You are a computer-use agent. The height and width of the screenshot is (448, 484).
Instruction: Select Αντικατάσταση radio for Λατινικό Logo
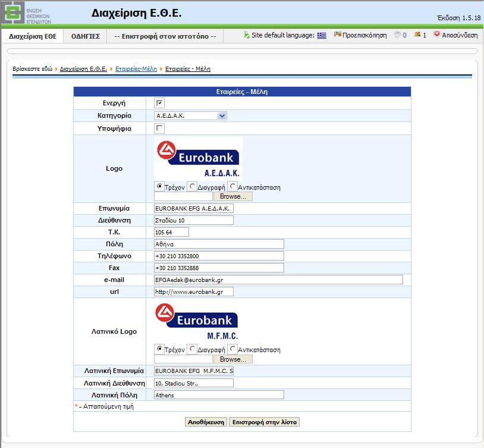pyautogui.click(x=232, y=349)
